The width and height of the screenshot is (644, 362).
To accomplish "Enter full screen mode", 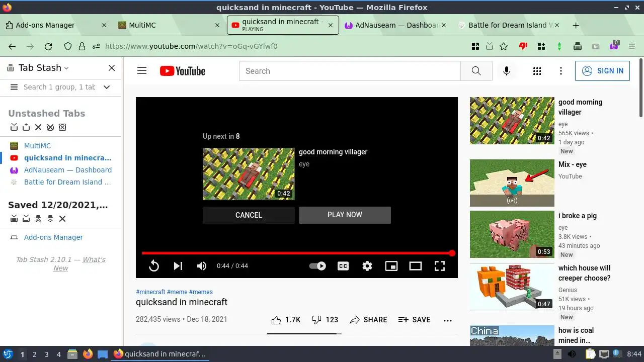I will point(440,266).
